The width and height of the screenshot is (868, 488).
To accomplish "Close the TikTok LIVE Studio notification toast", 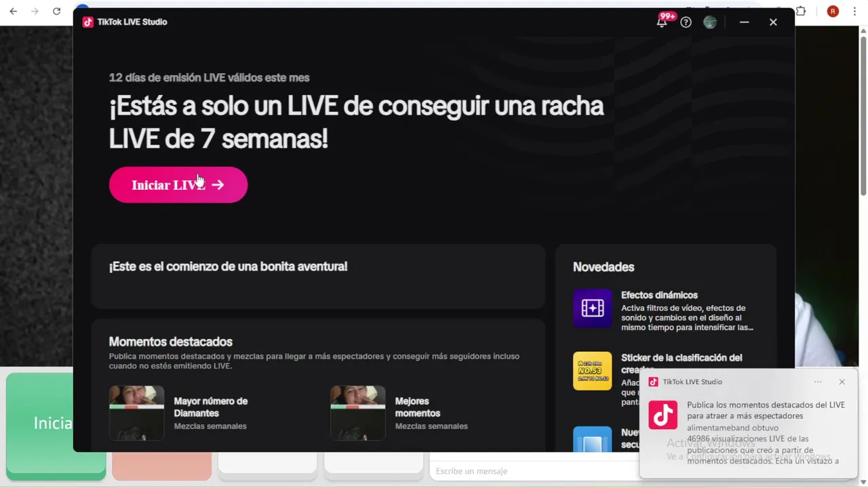I will pyautogui.click(x=842, y=382).
